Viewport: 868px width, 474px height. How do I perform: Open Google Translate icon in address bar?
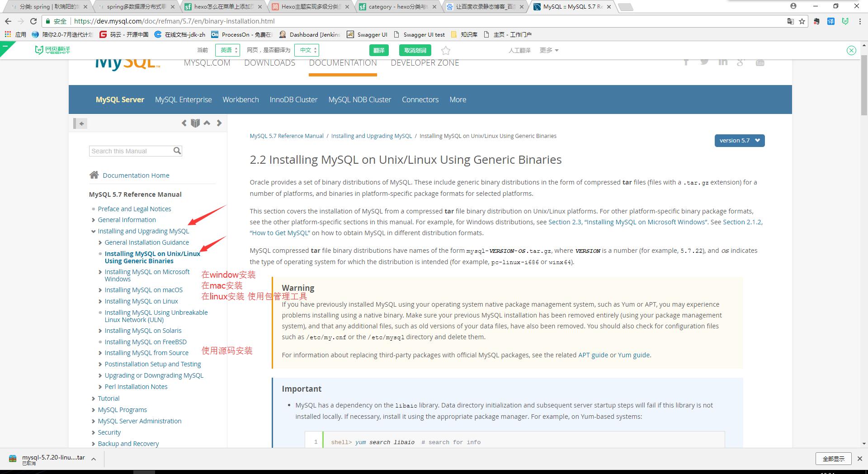pyautogui.click(x=791, y=21)
